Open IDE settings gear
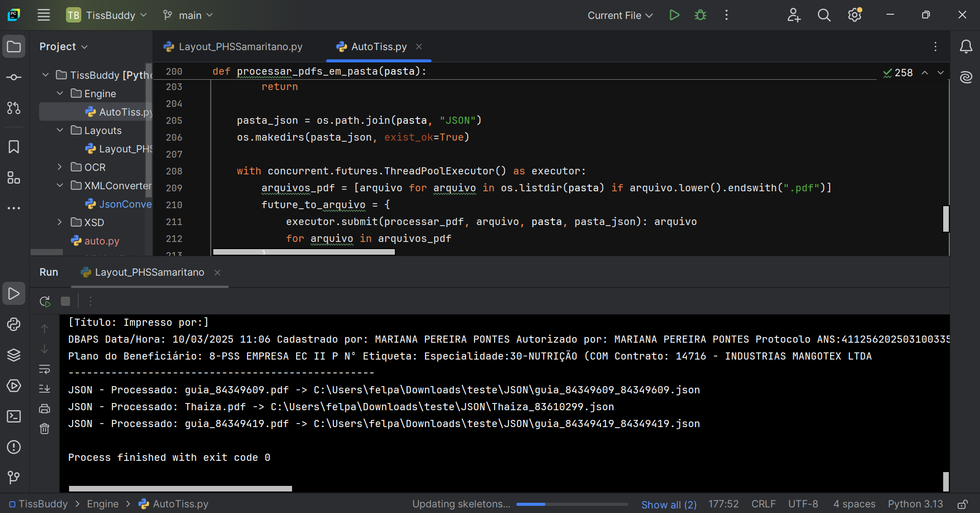Image resolution: width=980 pixels, height=513 pixels. (x=855, y=15)
